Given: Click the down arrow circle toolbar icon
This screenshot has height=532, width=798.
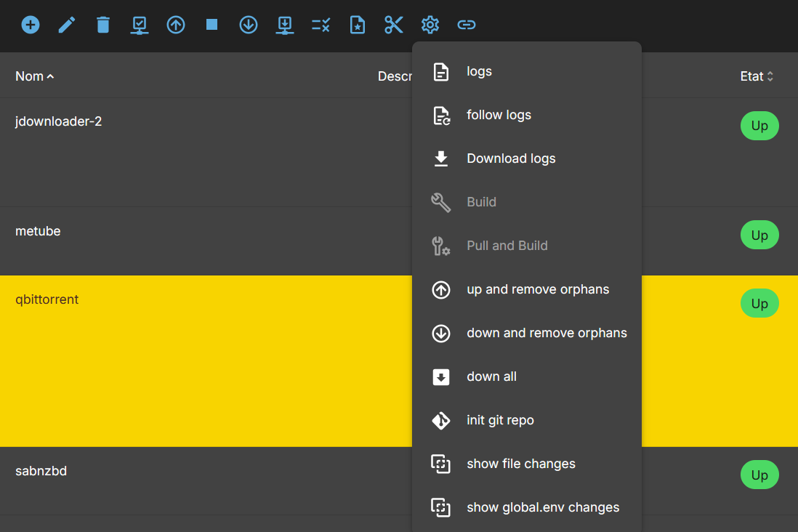Looking at the screenshot, I should (x=249, y=25).
